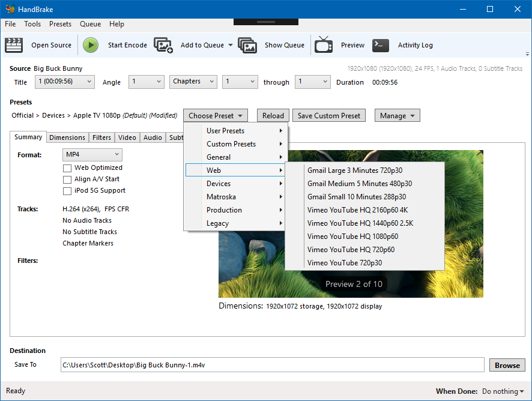The image size is (532, 401).
Task: Expand the Legacy presets submenu
Action: pyautogui.click(x=235, y=223)
